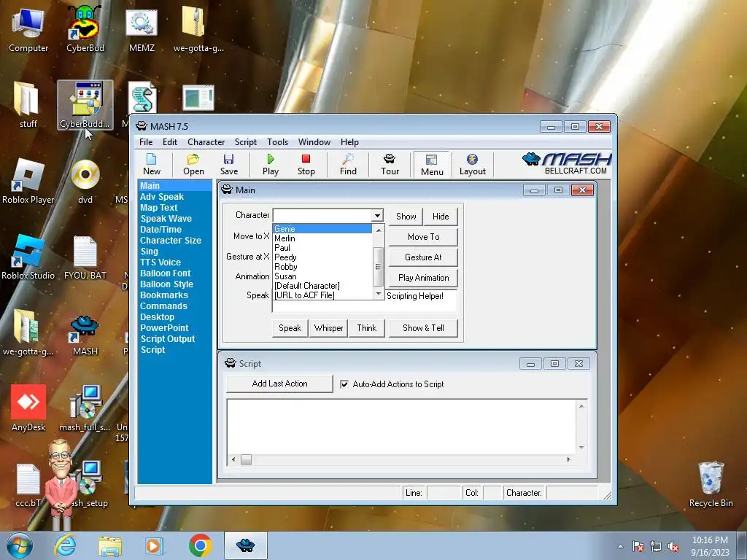Click the Save disk toolbar icon
The image size is (747, 560).
point(228,165)
